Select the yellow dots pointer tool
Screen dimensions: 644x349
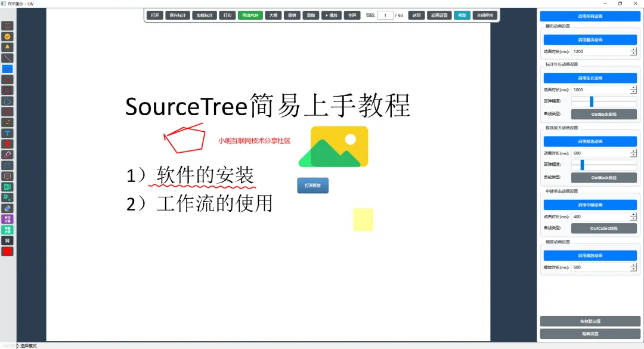pyautogui.click(x=7, y=122)
